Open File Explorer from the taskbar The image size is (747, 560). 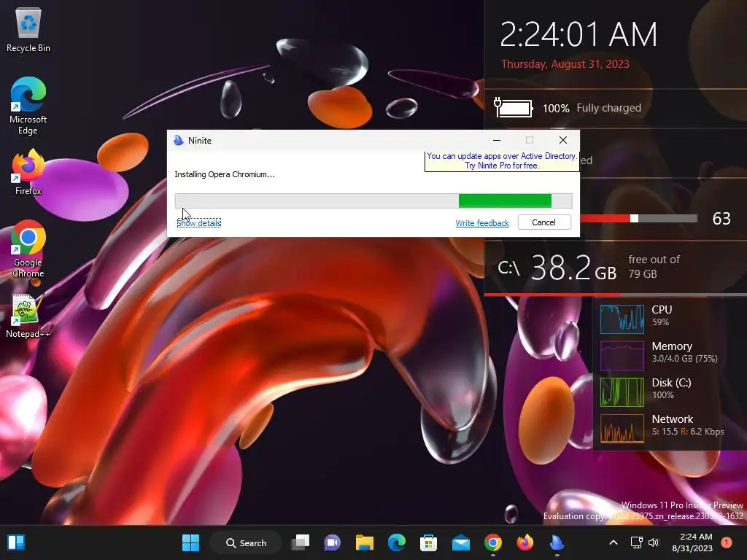(x=365, y=542)
